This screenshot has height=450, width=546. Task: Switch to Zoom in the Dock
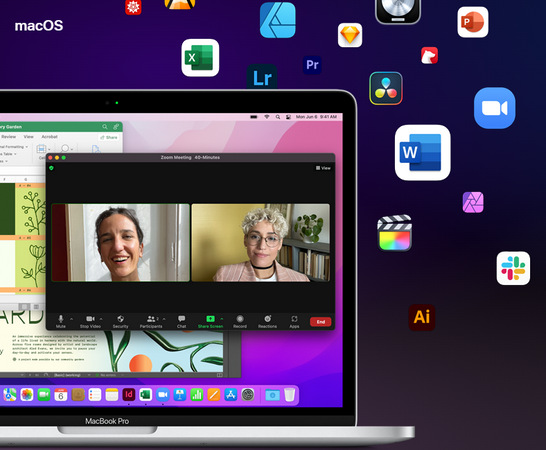pos(163,395)
